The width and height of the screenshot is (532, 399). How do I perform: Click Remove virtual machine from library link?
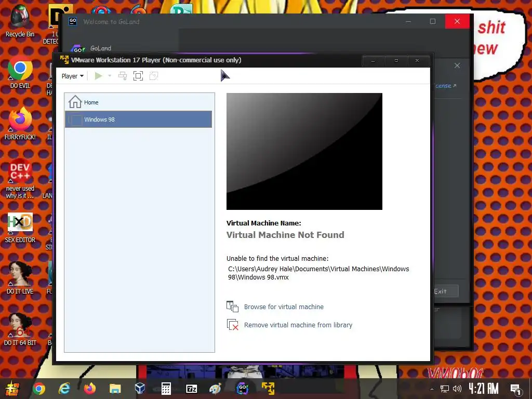[298, 325]
